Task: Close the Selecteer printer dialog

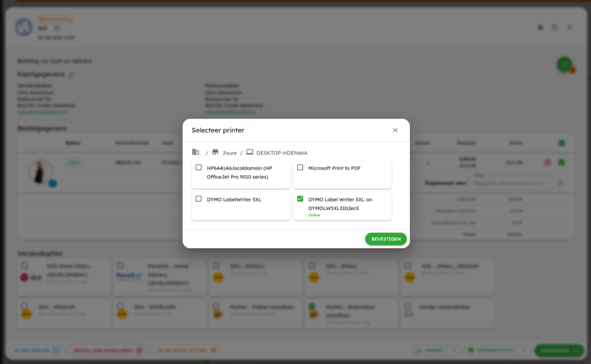Action: click(395, 130)
